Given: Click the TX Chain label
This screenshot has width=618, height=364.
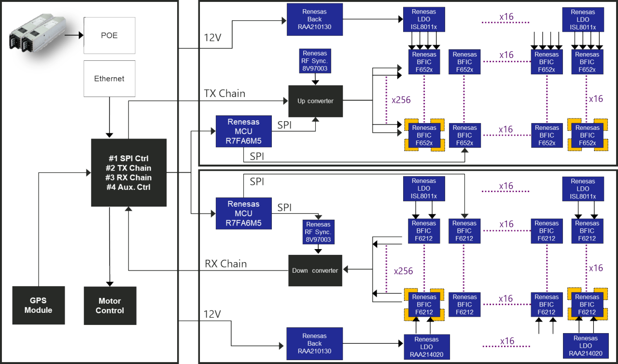Looking at the screenshot, I should 225,94.
